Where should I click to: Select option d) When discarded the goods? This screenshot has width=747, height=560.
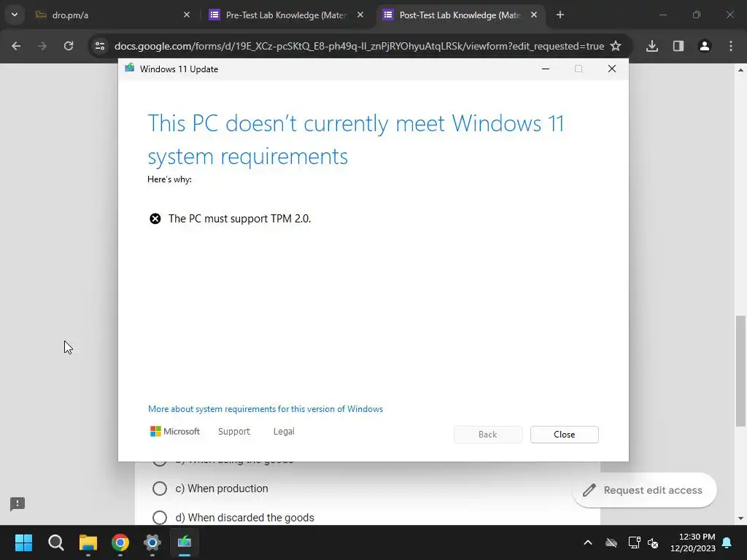pyautogui.click(x=160, y=518)
